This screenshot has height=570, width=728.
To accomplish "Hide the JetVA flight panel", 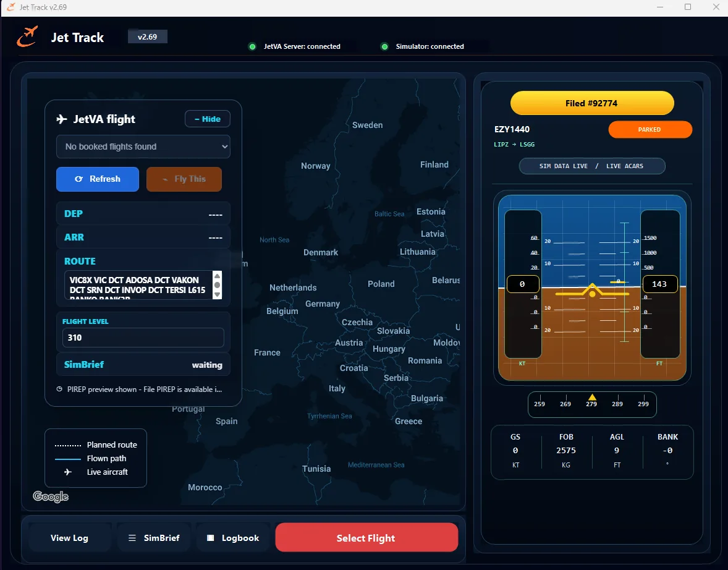I will tap(208, 119).
